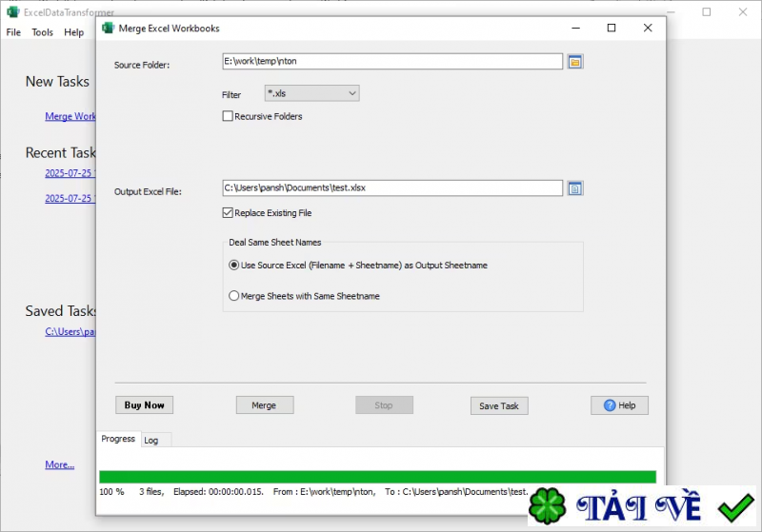The height and width of the screenshot is (532, 762).
Task: Click the blue question mark Help icon
Action: pos(610,405)
